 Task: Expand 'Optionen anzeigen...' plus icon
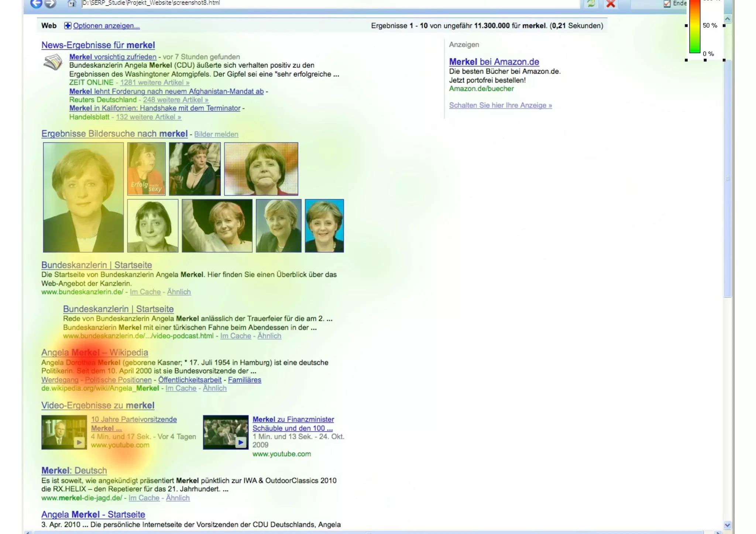tap(68, 25)
